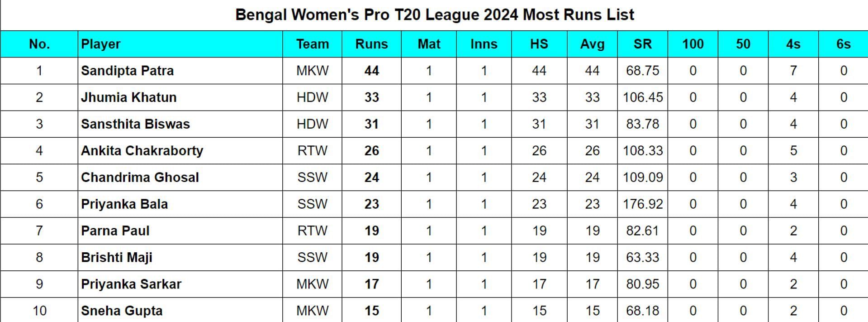The image size is (868, 322).
Task: Select the HS column header
Action: pyautogui.click(x=539, y=44)
